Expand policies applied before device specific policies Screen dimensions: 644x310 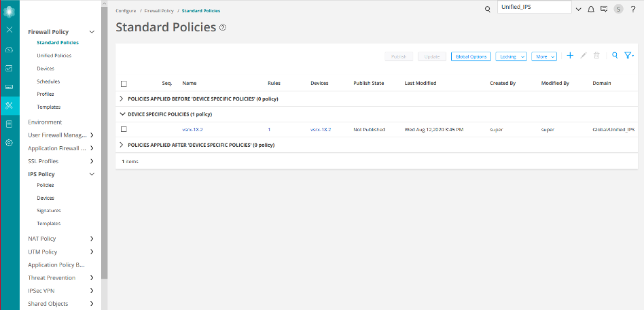pyautogui.click(x=122, y=99)
